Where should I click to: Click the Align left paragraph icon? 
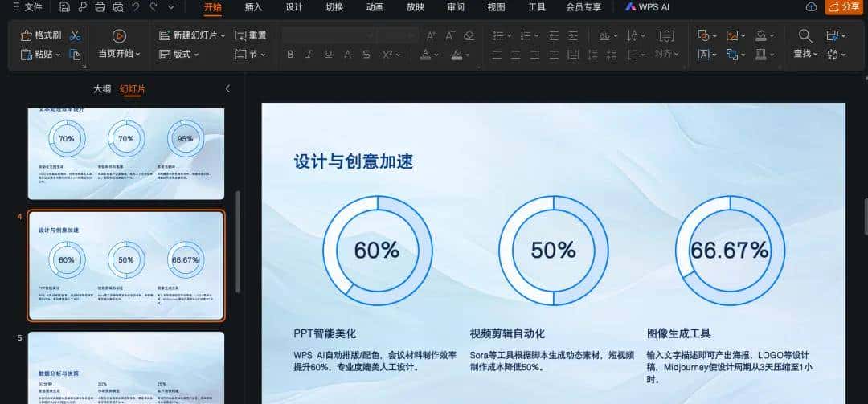(x=497, y=55)
